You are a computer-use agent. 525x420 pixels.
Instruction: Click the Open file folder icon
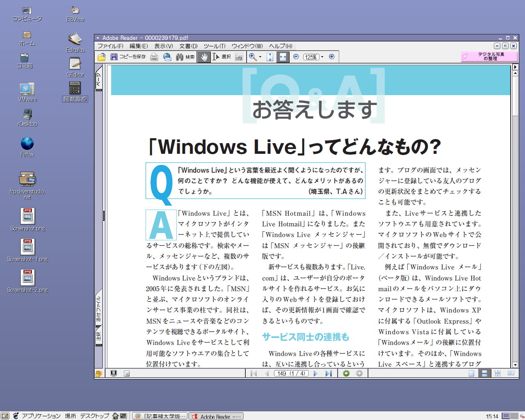coord(102,57)
